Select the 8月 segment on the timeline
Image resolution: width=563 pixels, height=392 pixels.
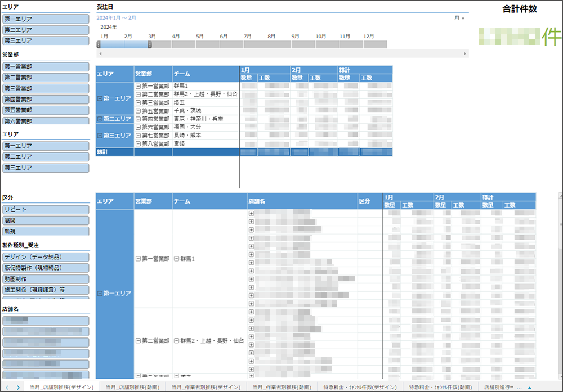pos(279,44)
